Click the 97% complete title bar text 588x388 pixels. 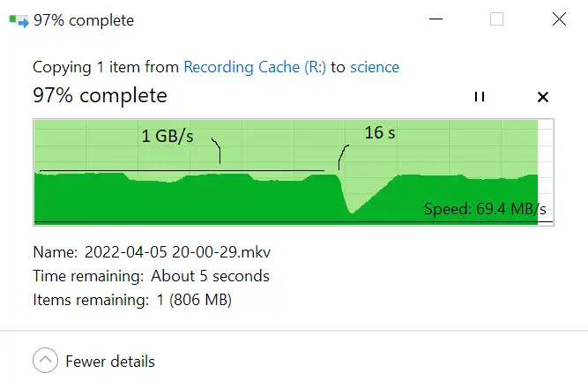[x=84, y=20]
